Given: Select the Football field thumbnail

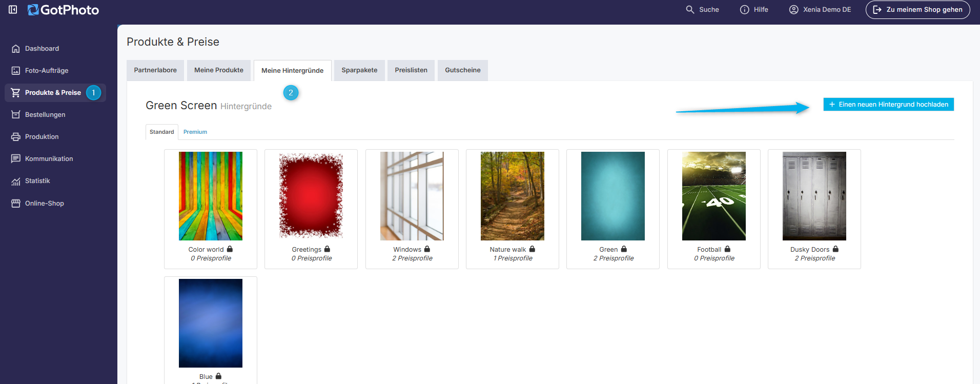Looking at the screenshot, I should (x=714, y=196).
